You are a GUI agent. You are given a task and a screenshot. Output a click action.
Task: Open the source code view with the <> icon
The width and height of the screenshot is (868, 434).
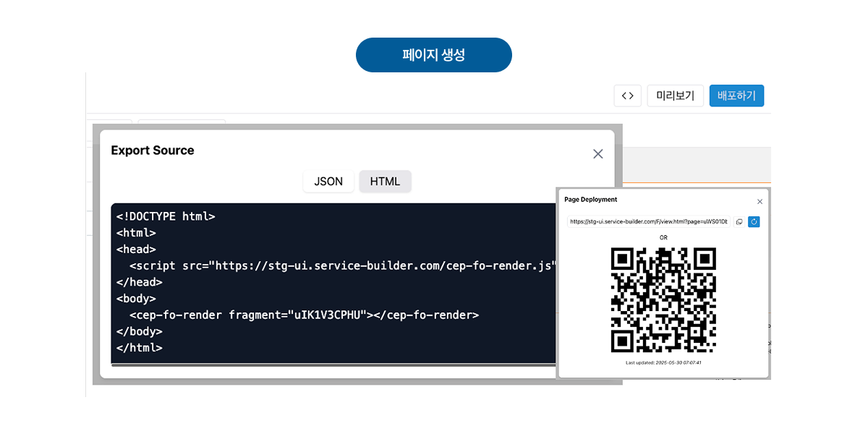coord(627,95)
